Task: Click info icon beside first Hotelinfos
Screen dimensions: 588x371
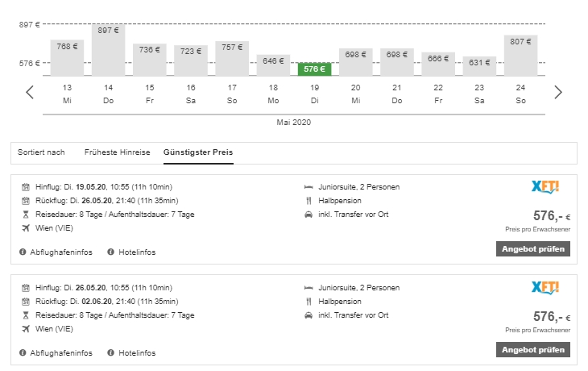Action: (111, 252)
